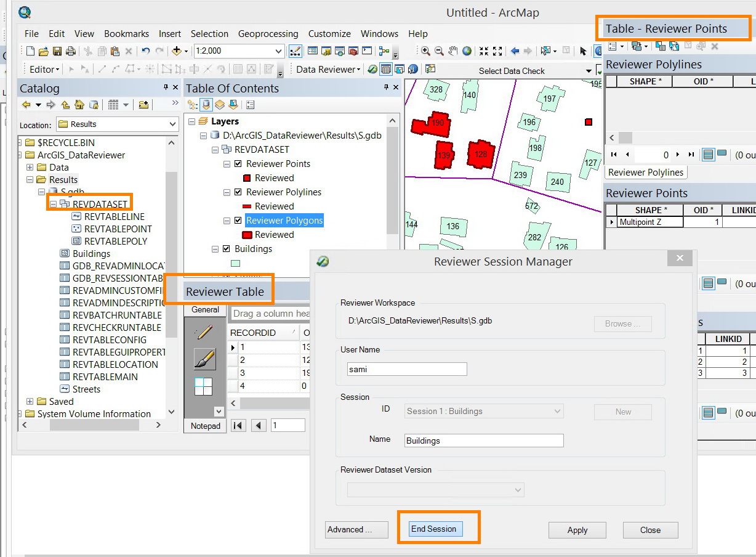The image size is (756, 557).
Task: Click the Print icon in the toolbar
Action: [x=70, y=51]
